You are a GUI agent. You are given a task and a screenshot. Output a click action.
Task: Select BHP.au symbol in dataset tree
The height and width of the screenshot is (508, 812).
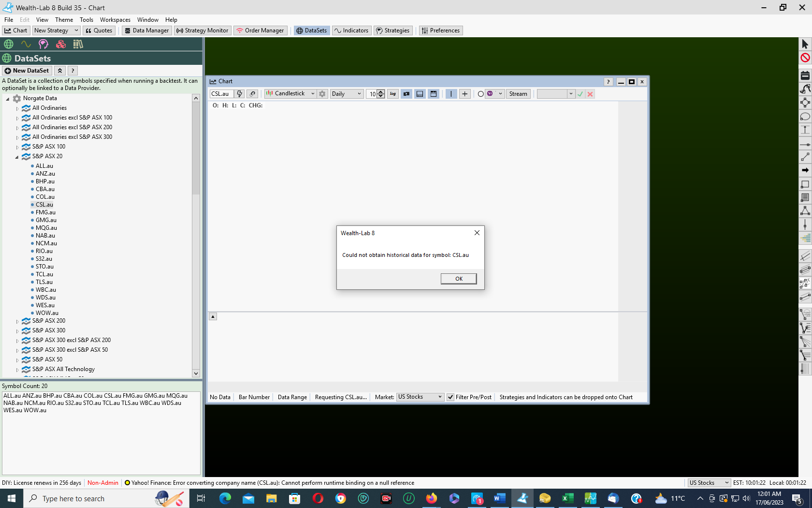coord(45,181)
